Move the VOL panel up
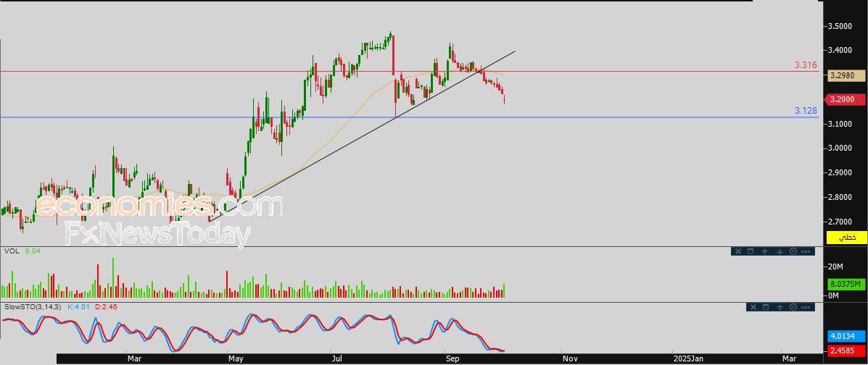 click(x=764, y=251)
